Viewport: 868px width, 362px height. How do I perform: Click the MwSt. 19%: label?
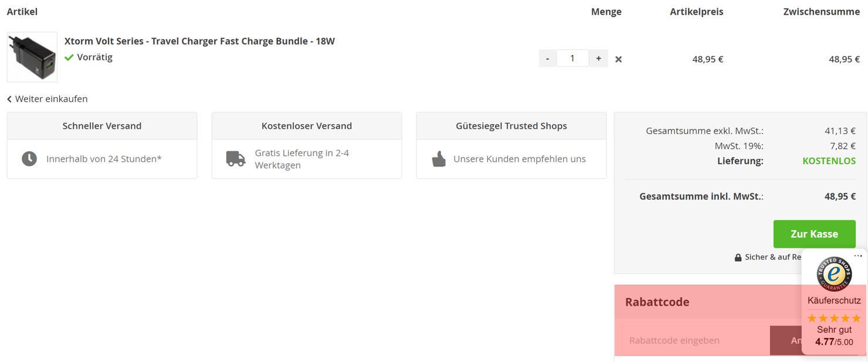pyautogui.click(x=739, y=146)
